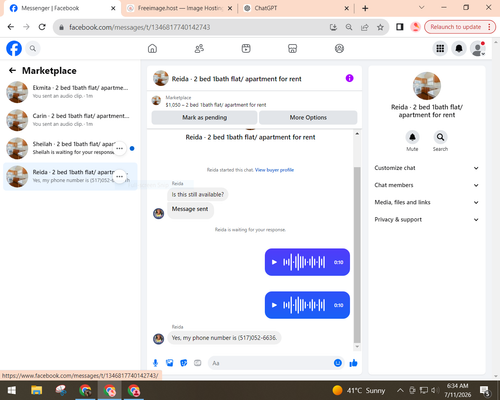The image size is (500, 400).
Task: Open the Windows Start menu
Action: click(x=12, y=390)
